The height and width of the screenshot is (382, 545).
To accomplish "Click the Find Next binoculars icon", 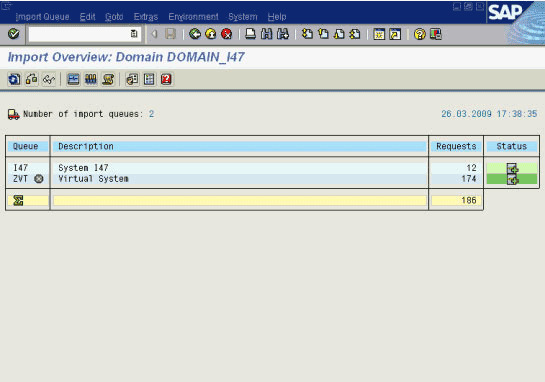I will tap(283, 34).
